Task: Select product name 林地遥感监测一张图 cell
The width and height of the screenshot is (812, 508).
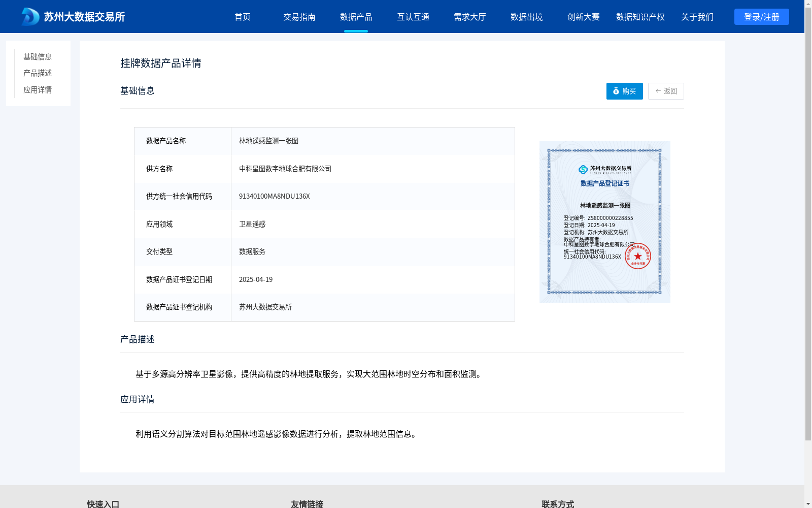Action: (x=373, y=141)
